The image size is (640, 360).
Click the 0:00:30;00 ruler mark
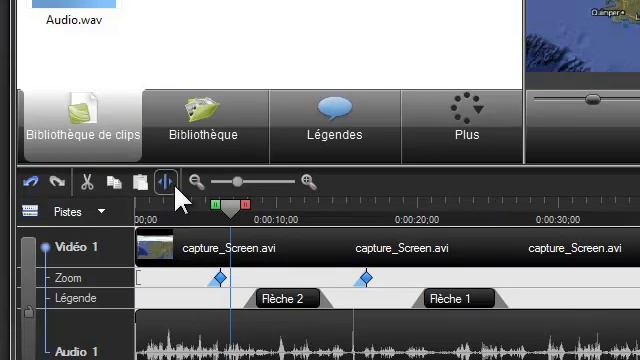tap(558, 220)
